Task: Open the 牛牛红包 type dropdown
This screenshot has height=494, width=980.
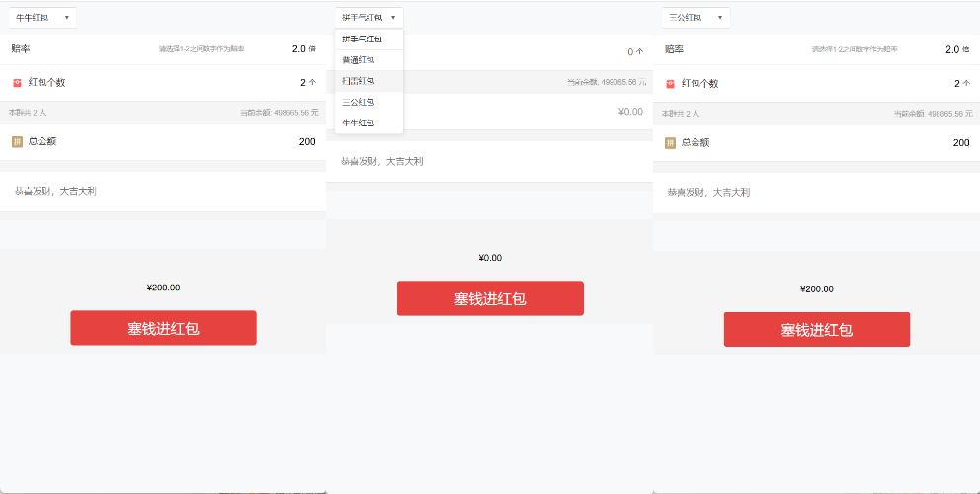Action: coord(42,18)
